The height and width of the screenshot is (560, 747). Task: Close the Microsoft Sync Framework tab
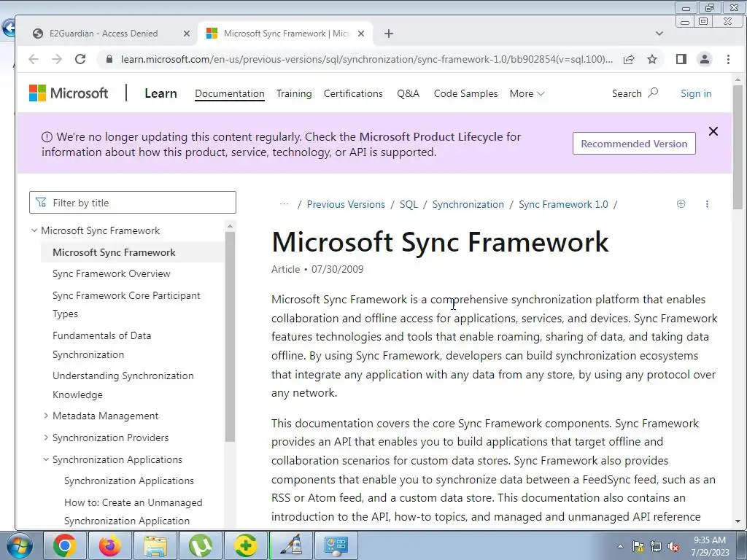[361, 34]
